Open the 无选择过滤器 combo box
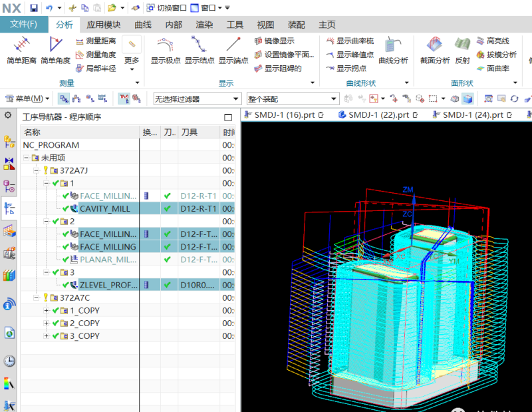 (197, 99)
